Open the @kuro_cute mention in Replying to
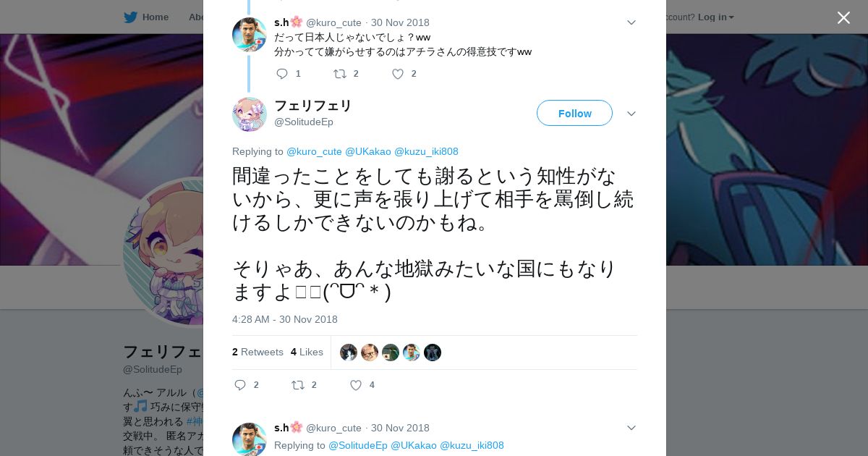The image size is (868, 456). [314, 151]
